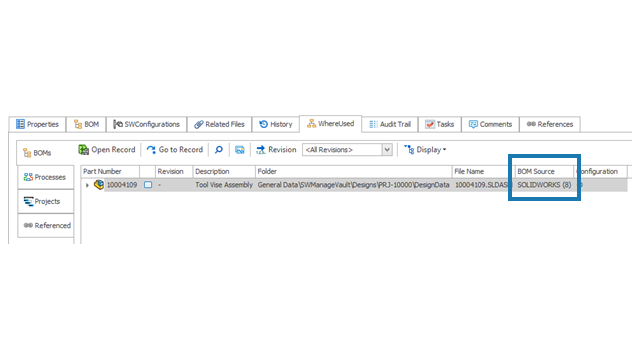Switch to the Properties tab

[37, 124]
